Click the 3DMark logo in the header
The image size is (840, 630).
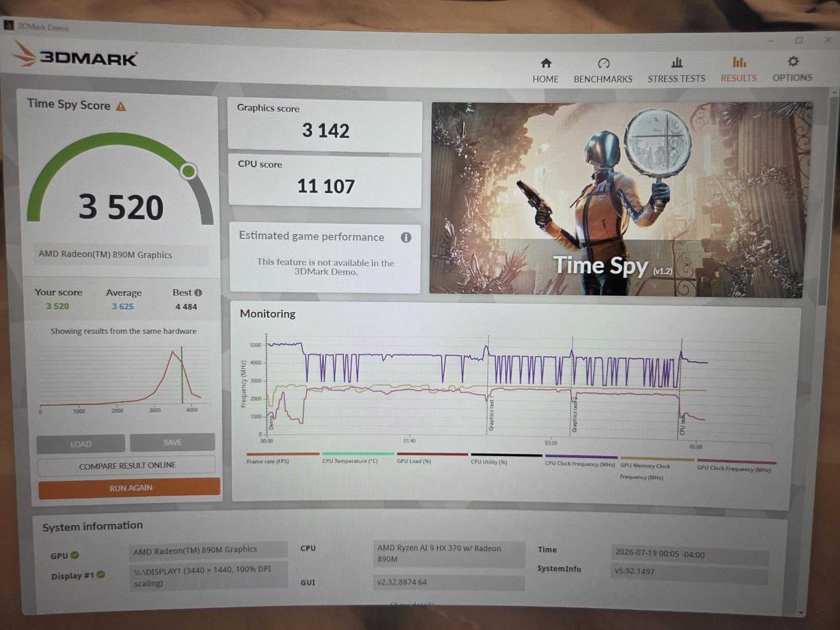pos(75,55)
